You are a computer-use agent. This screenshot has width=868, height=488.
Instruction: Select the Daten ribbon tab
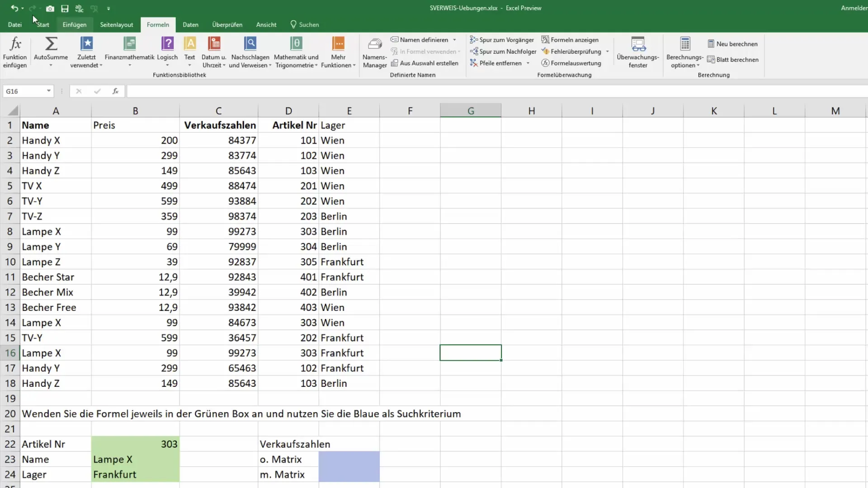[x=191, y=24]
